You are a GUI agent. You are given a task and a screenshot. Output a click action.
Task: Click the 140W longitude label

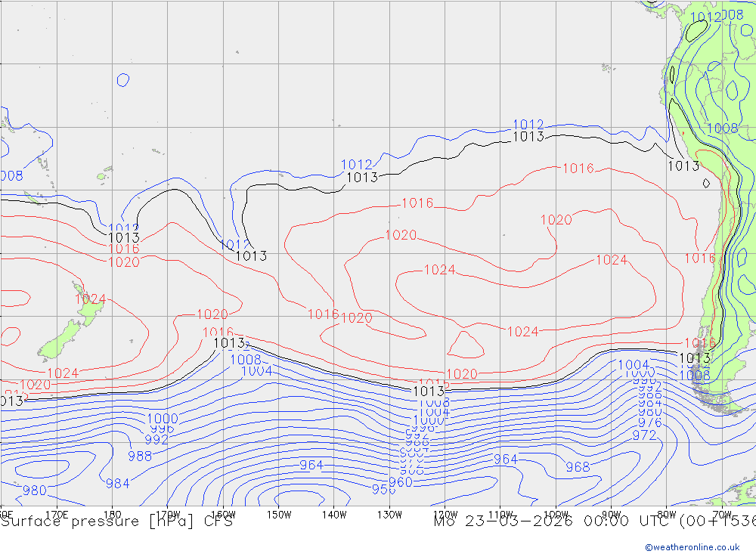coord(334,515)
